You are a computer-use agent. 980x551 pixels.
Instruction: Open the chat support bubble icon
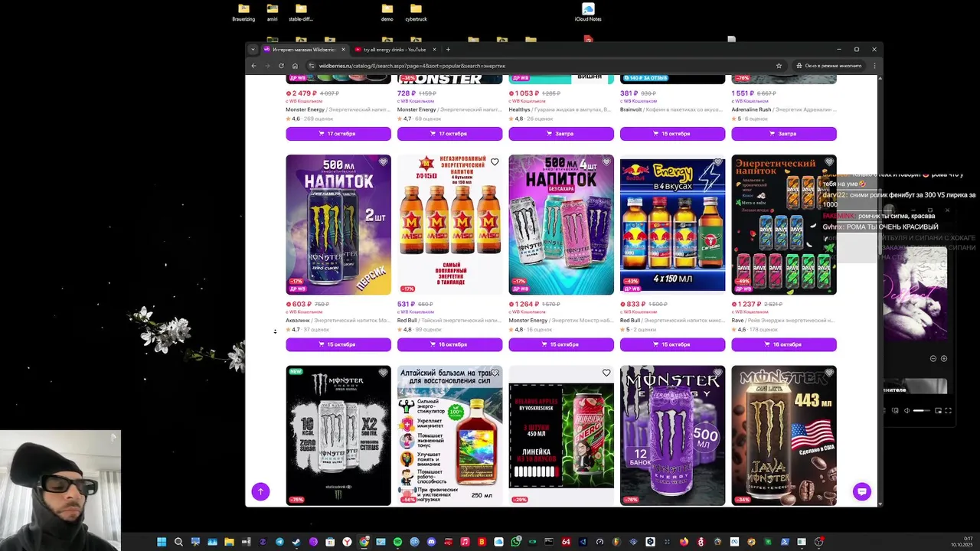click(x=862, y=491)
